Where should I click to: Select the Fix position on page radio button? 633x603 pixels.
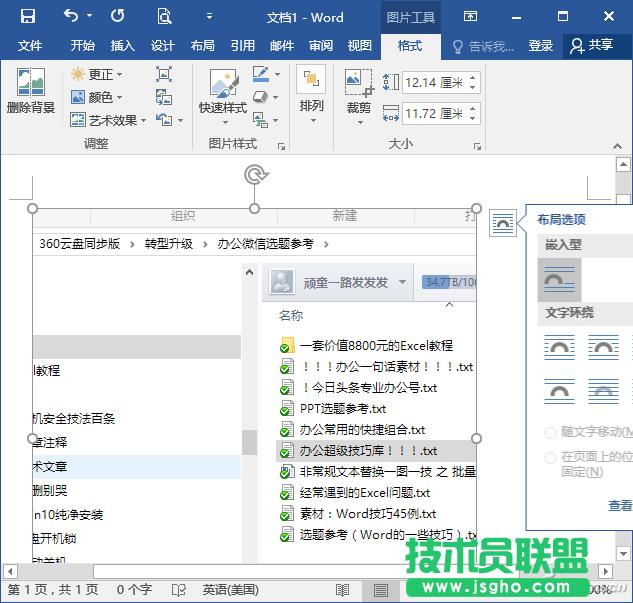click(x=550, y=457)
